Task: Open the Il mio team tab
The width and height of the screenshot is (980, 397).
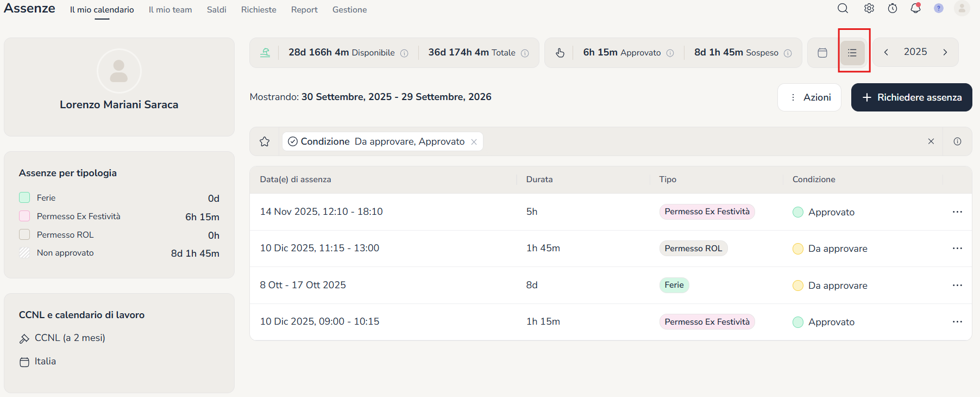Action: tap(170, 10)
